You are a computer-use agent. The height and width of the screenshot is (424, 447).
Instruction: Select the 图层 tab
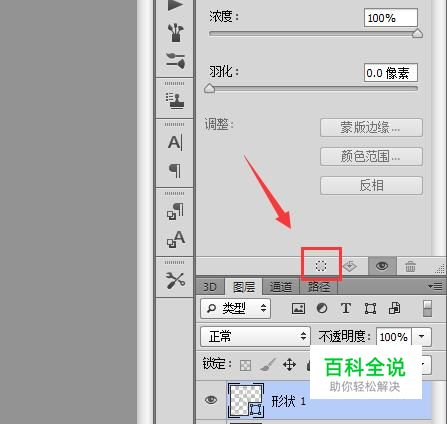[244, 287]
